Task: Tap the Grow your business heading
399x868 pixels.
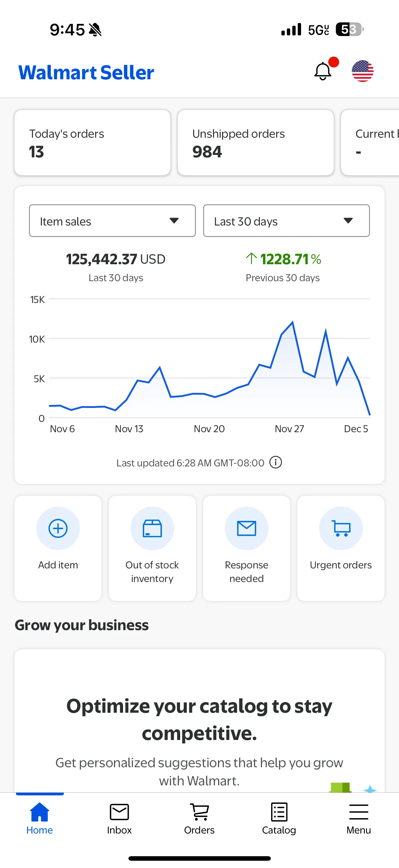Action: click(81, 625)
